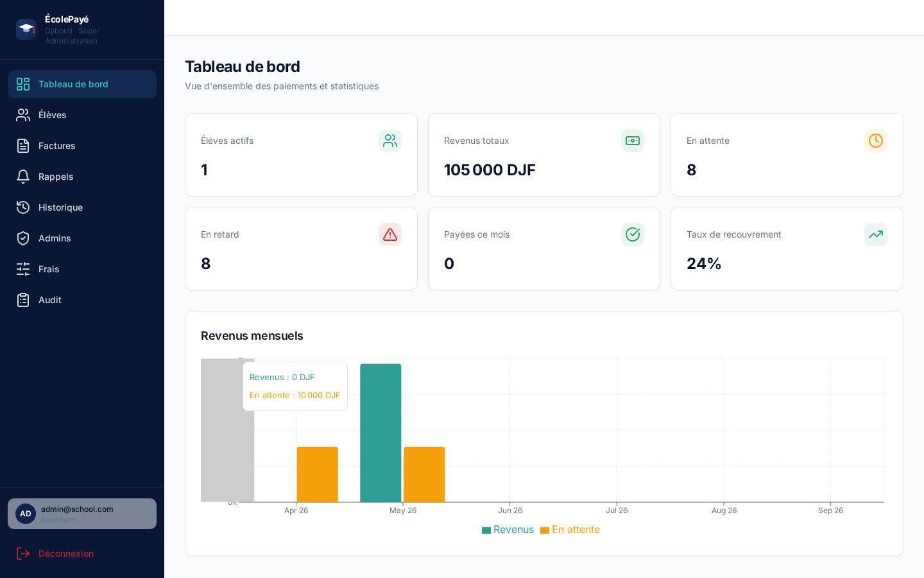Click the Audit clipboard icon
This screenshot has width=924, height=578.
[23, 300]
